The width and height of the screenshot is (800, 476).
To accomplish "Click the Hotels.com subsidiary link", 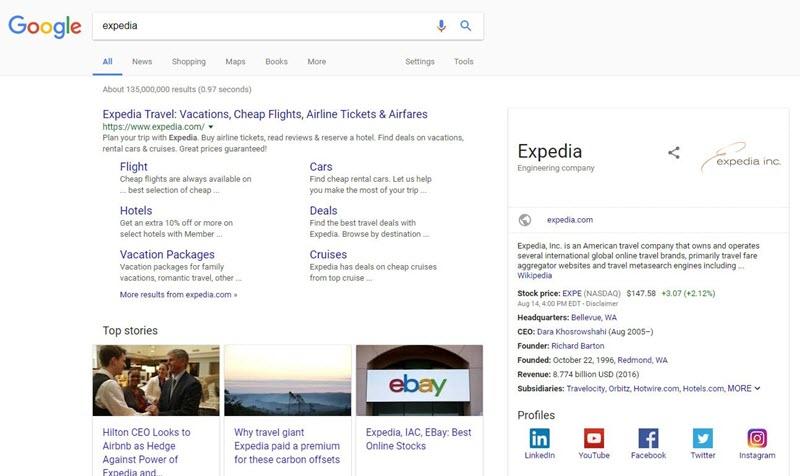I will pyautogui.click(x=704, y=389).
